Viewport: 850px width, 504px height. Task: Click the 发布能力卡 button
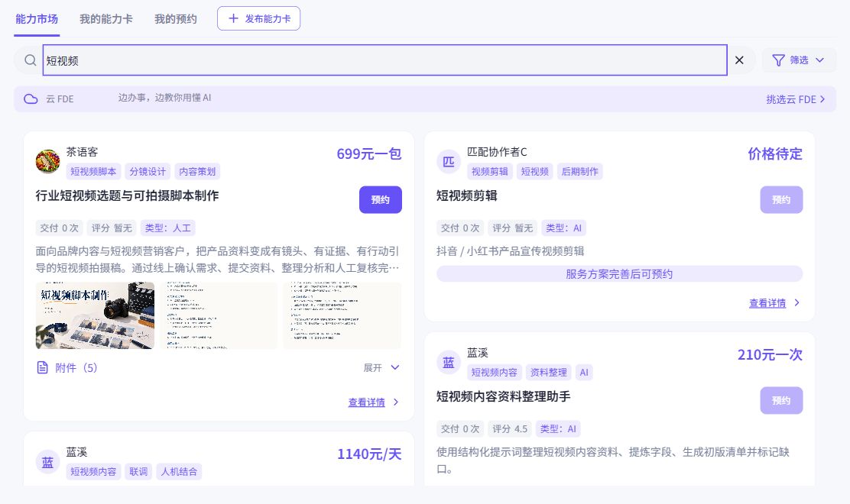[x=258, y=18]
